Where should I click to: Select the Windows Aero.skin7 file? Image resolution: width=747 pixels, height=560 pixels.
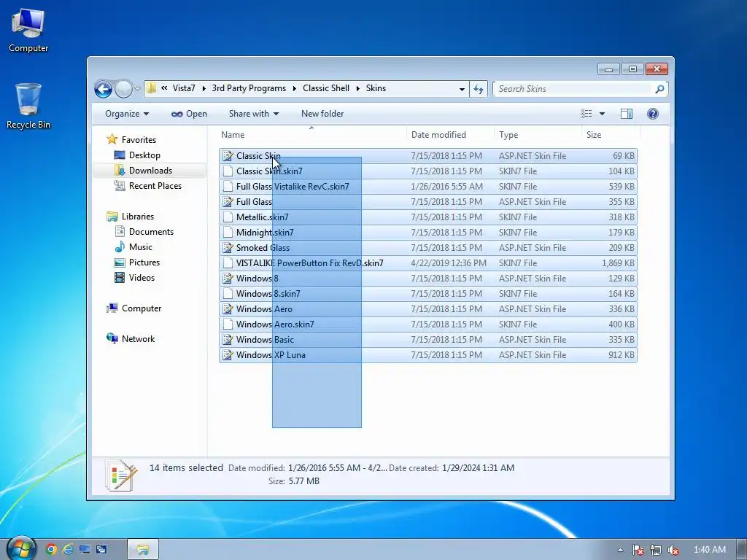coord(427,324)
